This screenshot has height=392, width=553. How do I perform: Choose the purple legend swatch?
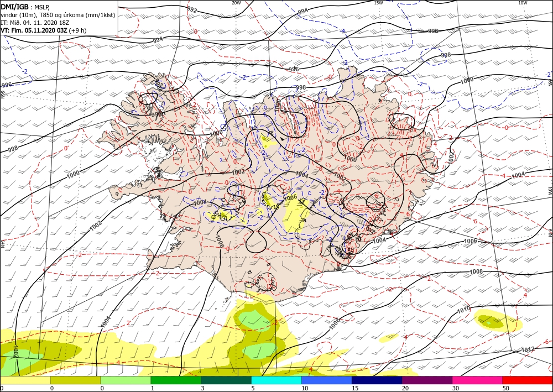point(427,380)
